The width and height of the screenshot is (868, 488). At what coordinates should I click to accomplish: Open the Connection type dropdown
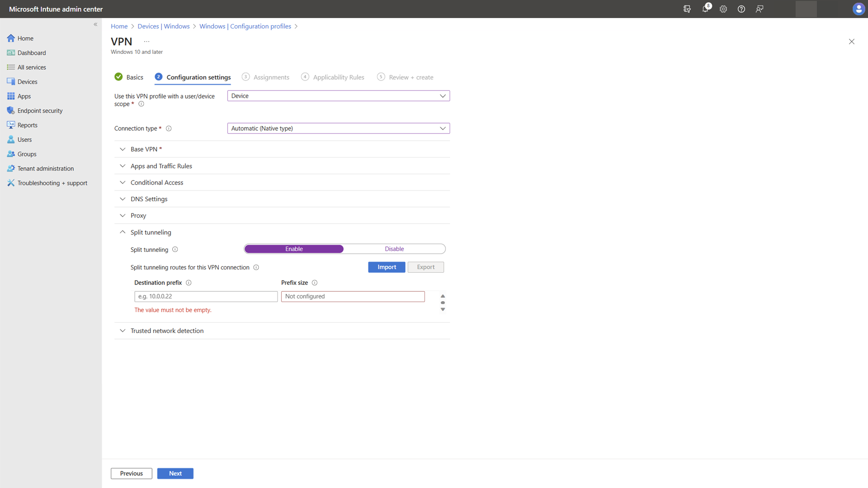point(338,128)
